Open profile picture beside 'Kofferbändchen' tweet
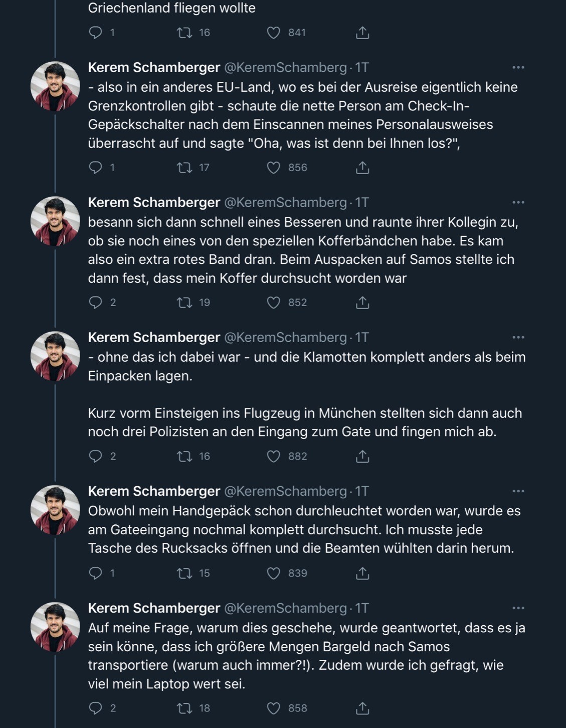The width and height of the screenshot is (566, 728). click(55, 221)
